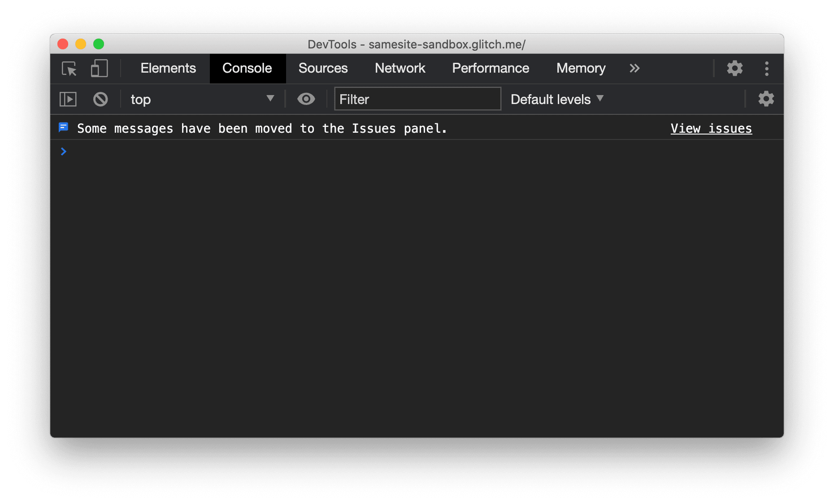Clear the console with the clear icon
The image size is (834, 504).
coord(100,99)
